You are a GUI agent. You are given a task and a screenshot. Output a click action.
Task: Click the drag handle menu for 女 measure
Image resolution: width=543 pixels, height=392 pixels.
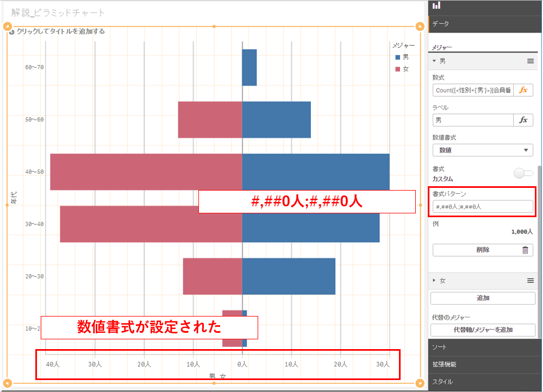(530, 281)
